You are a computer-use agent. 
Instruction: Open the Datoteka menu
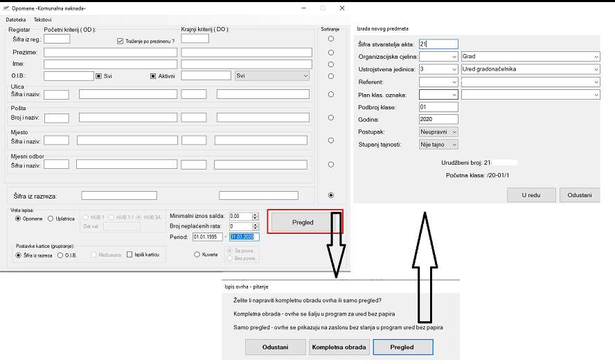click(x=16, y=19)
